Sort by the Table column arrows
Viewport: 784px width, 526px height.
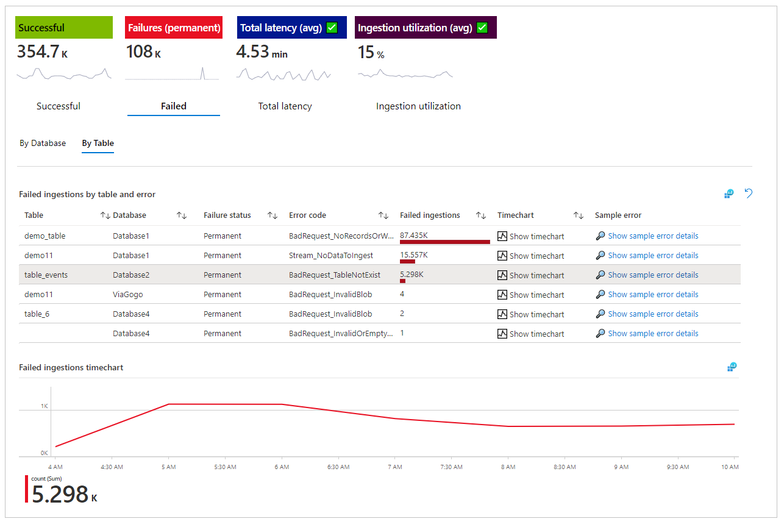[105, 216]
